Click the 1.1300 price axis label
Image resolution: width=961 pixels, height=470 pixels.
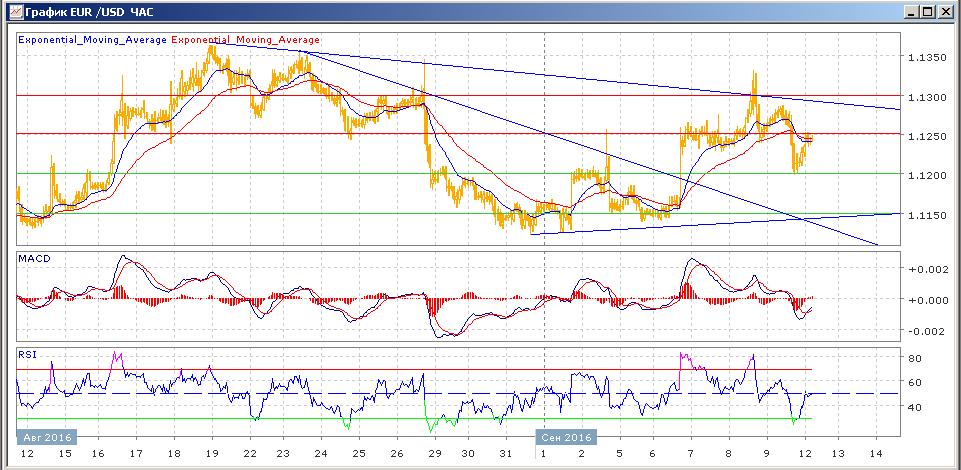pos(926,97)
